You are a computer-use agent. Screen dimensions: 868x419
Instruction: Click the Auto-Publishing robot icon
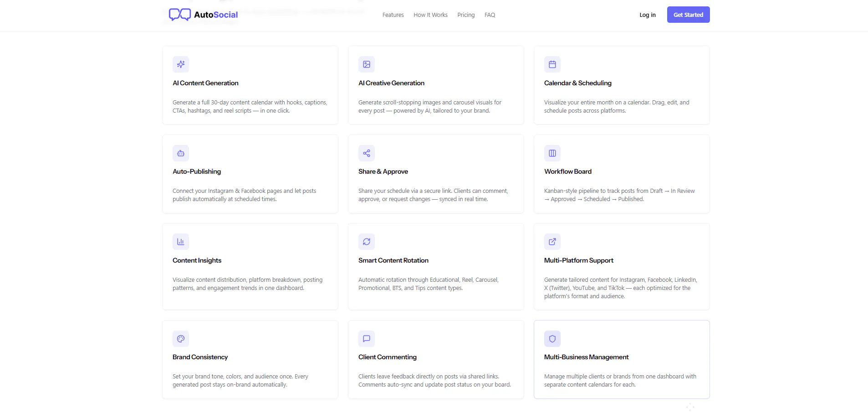[x=181, y=153]
